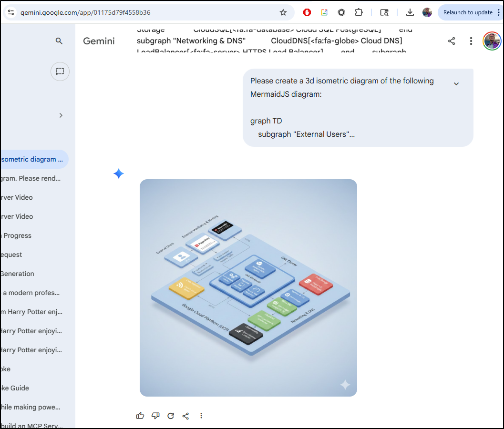Viewport: 504px width, 429px height.
Task: Open the generated isometric diagram image
Action: (x=248, y=287)
